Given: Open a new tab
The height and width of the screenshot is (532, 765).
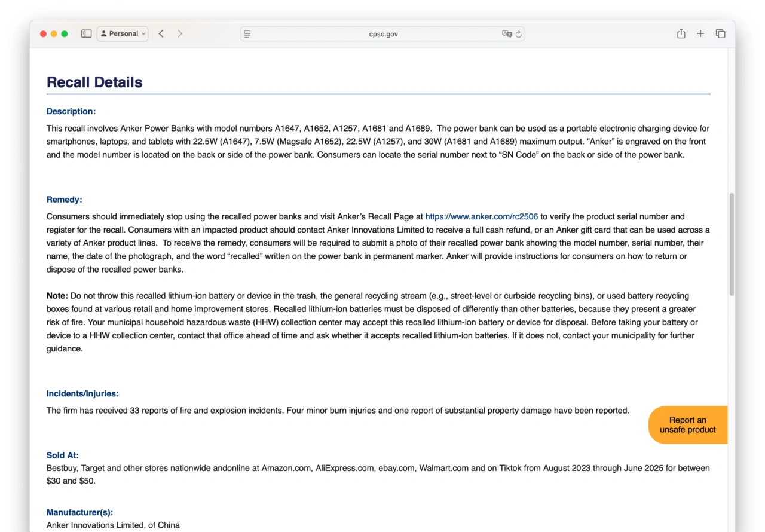Looking at the screenshot, I should pos(700,34).
